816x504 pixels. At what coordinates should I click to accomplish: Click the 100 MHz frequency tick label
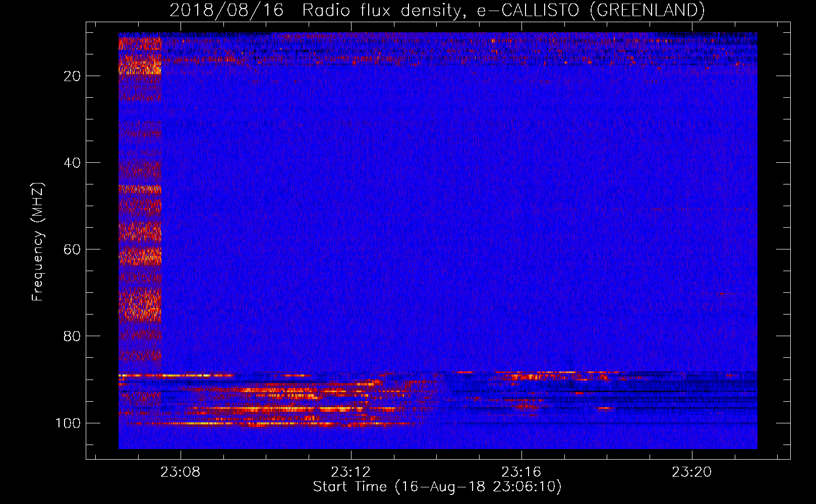coord(68,423)
